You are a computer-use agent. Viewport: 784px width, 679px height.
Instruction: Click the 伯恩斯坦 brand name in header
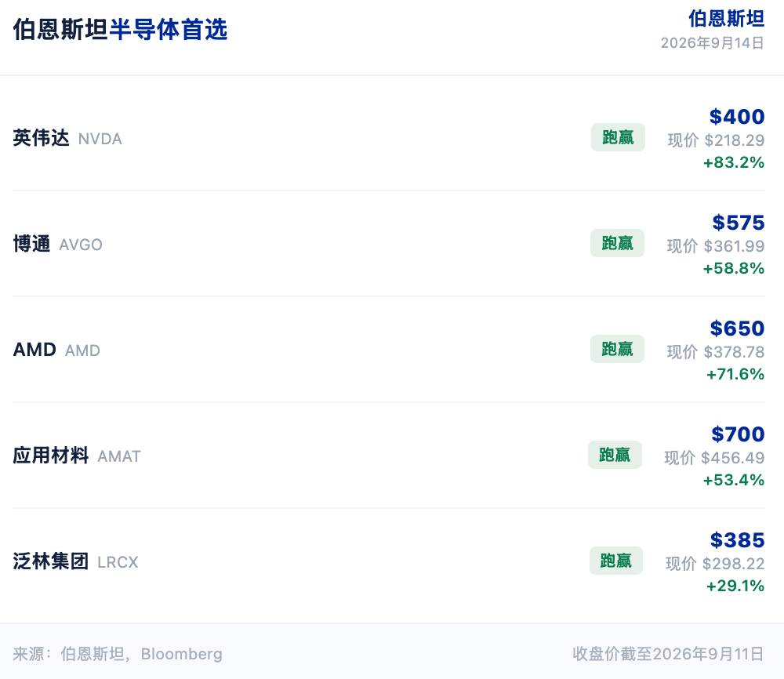pyautogui.click(x=727, y=19)
